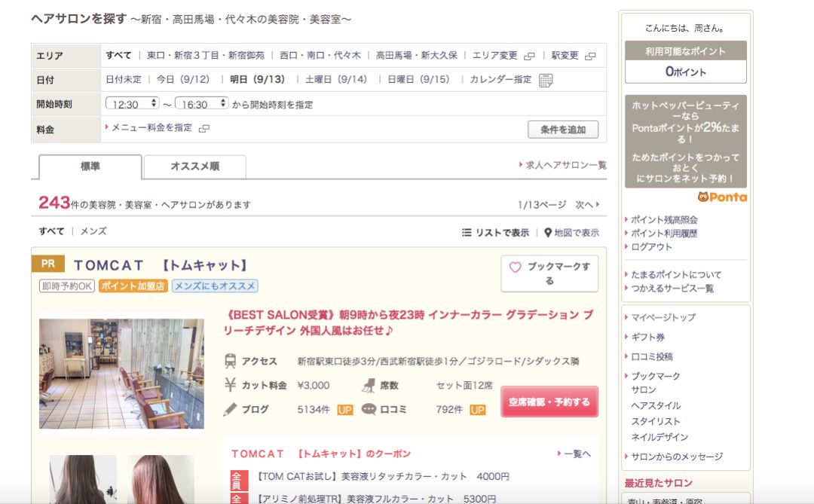Click the UP badge next to review count

pyautogui.click(x=477, y=410)
